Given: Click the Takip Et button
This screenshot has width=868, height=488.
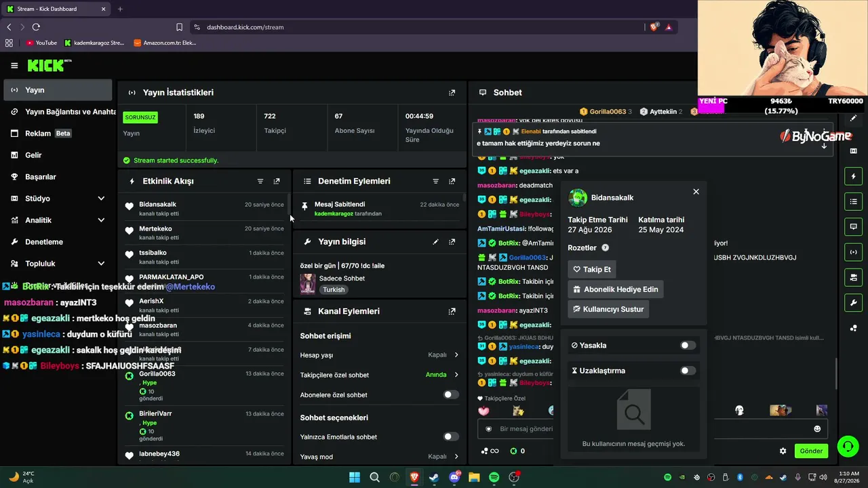Looking at the screenshot, I should [592, 269].
